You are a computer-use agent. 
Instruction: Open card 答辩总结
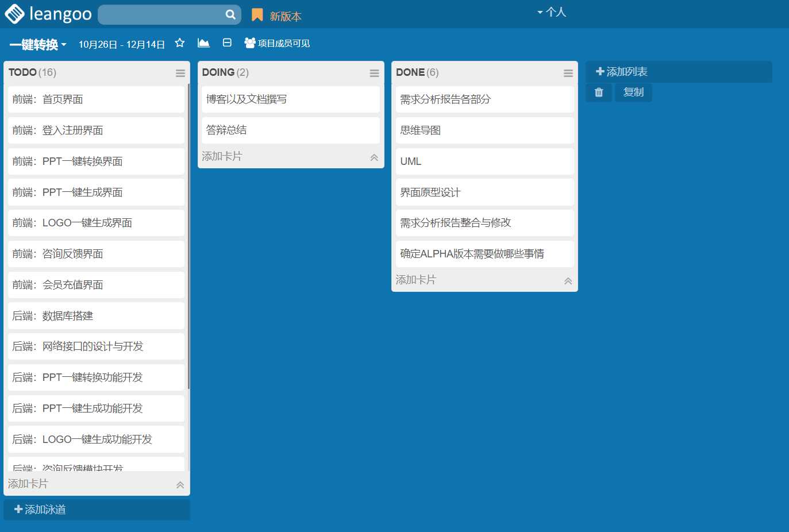click(x=290, y=130)
